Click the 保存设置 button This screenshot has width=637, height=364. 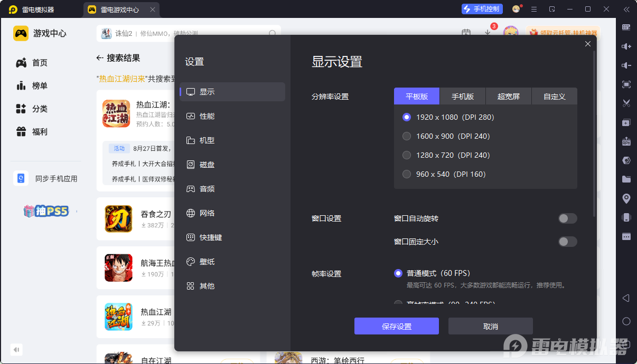point(396,326)
